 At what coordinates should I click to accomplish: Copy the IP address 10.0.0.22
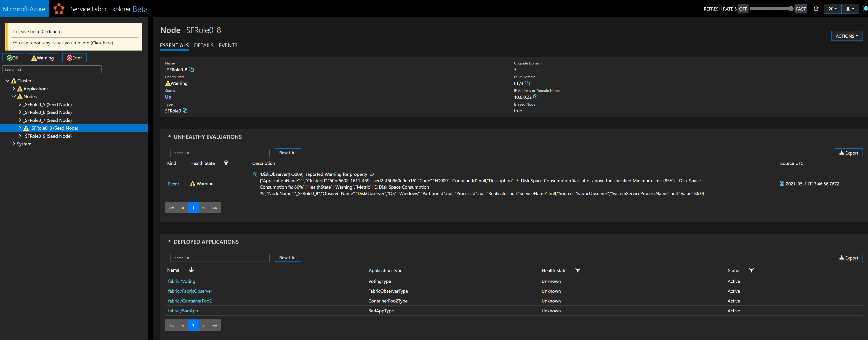point(536,97)
